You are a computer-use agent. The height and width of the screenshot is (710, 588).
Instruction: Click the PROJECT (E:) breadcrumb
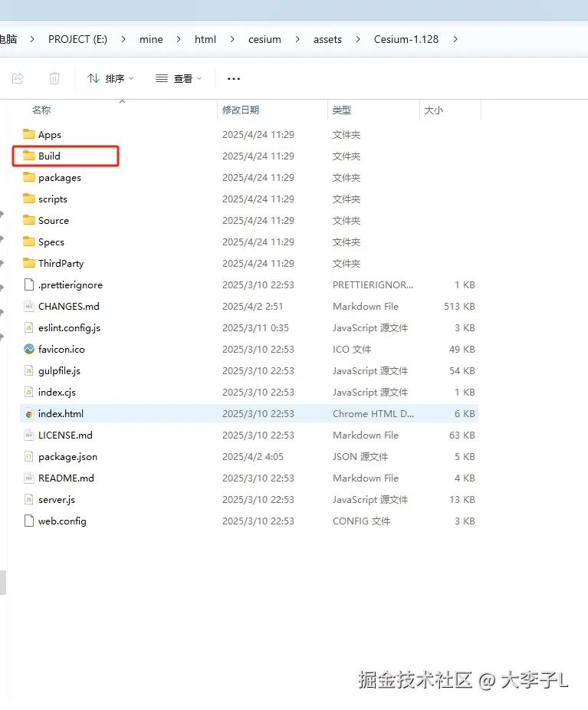pyautogui.click(x=78, y=39)
